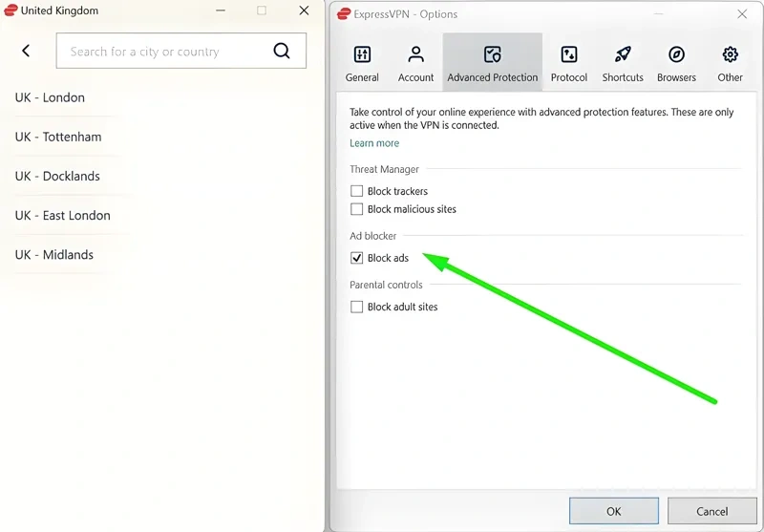
Task: Enable the Block trackers checkbox
Action: (356, 191)
